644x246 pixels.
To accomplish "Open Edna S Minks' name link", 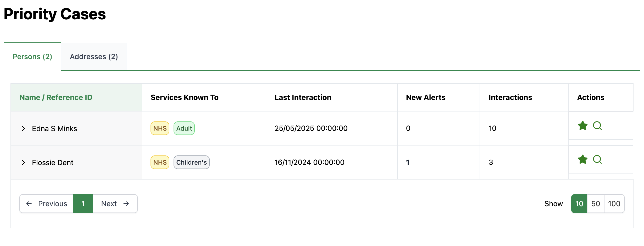I will 54,128.
